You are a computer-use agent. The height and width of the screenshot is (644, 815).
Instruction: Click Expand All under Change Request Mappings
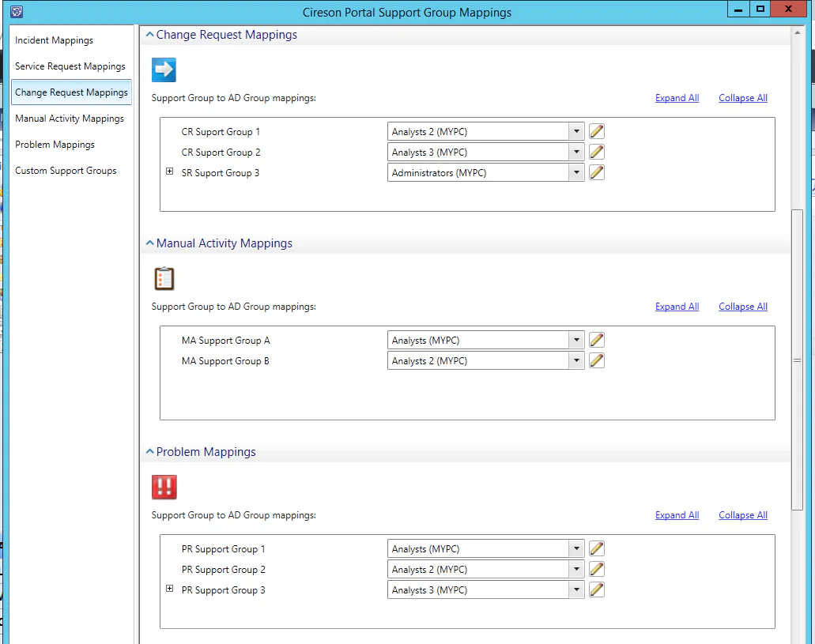pos(677,98)
